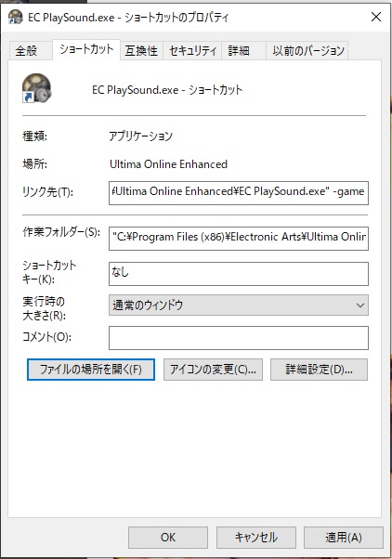The width and height of the screenshot is (392, 559).
Task: Click the title bar application icon
Action: [x=16, y=17]
